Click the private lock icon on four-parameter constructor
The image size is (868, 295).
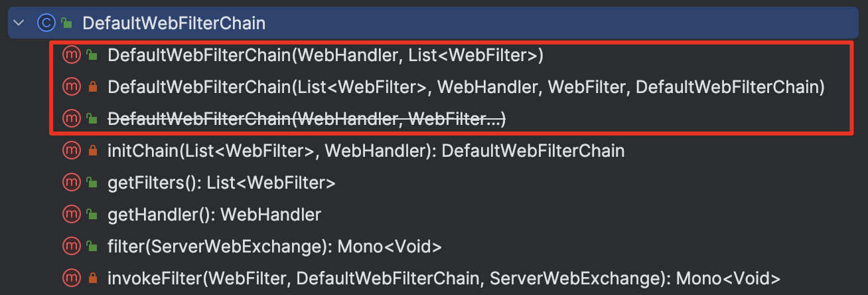click(x=93, y=87)
